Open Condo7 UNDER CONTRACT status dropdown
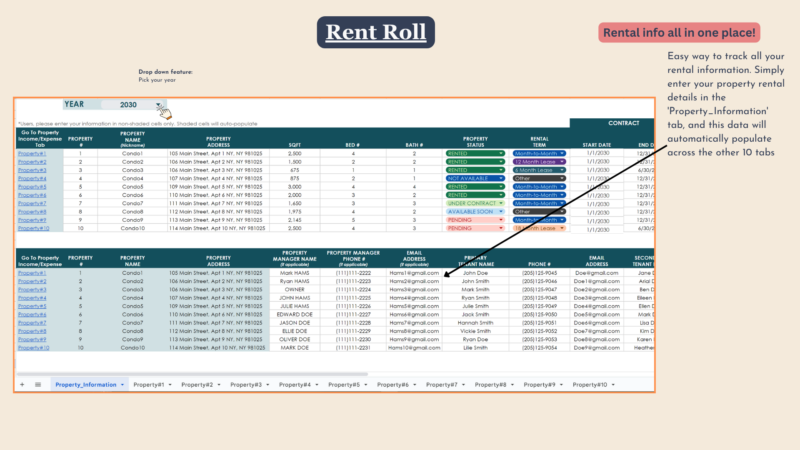Screen dimensions: 800x450 point(501,204)
